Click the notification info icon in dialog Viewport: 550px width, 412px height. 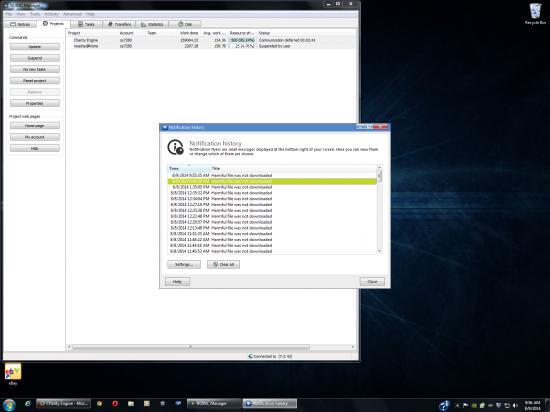coord(175,147)
